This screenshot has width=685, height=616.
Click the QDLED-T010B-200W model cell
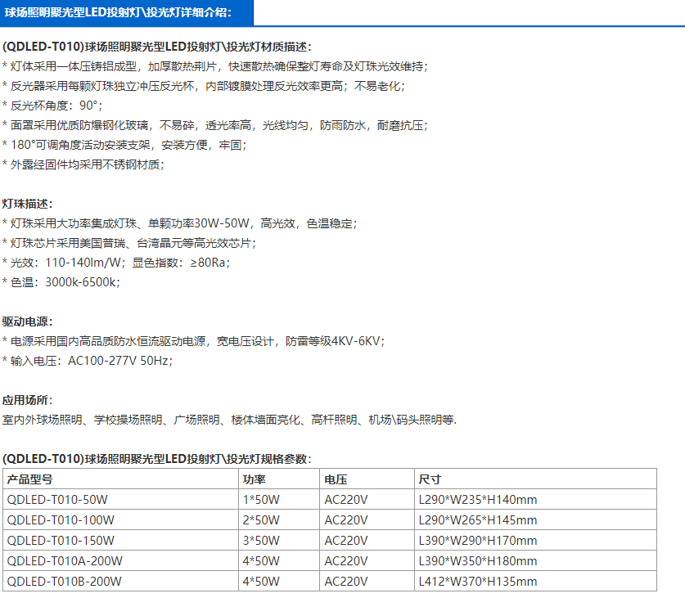[65, 582]
